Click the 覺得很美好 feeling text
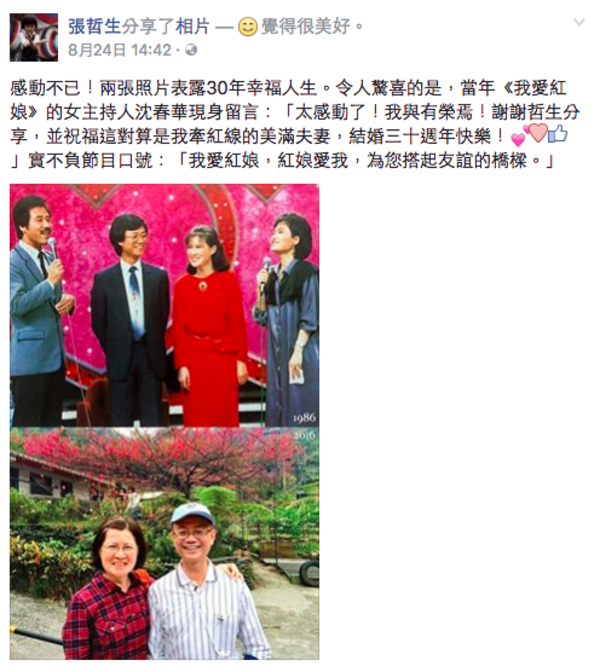Image resolution: width=600 pixels, height=672 pixels. 306,27
